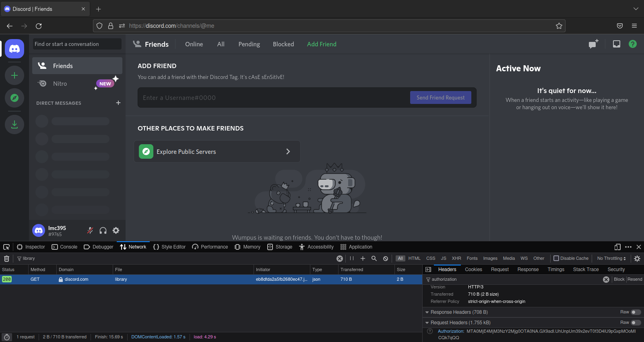Screen dimensions: 644x342
Task: Filter requests by Images type
Action: [490, 259]
